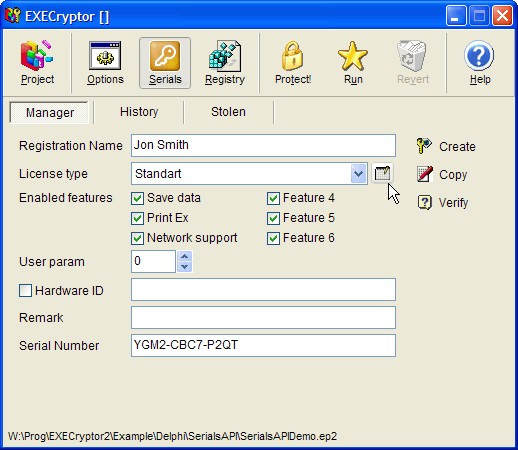The width and height of the screenshot is (518, 450).
Task: Open the Stolen tab
Action: (228, 112)
